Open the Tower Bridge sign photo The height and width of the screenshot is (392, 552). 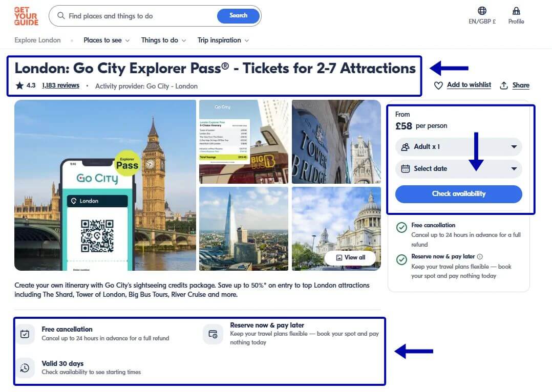(x=336, y=142)
